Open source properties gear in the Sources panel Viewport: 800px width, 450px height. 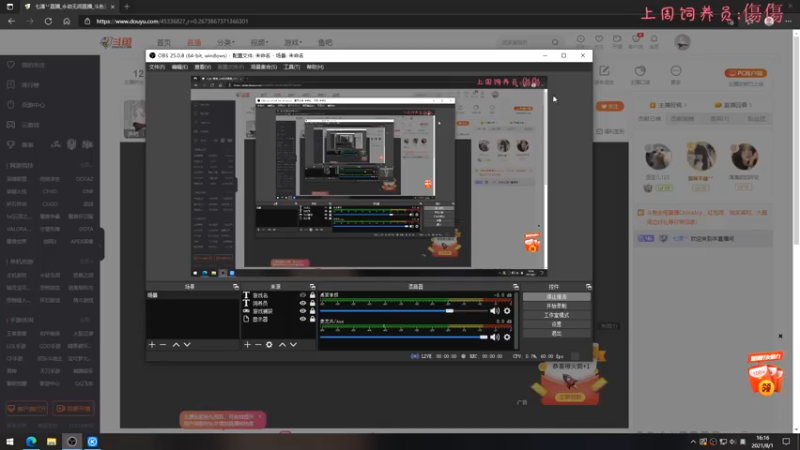[x=269, y=345]
